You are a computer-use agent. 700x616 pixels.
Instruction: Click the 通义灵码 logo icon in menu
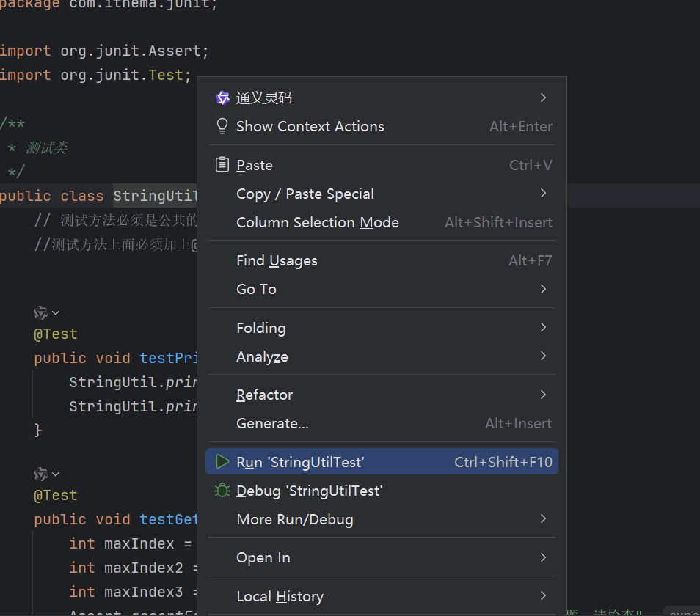point(222,98)
